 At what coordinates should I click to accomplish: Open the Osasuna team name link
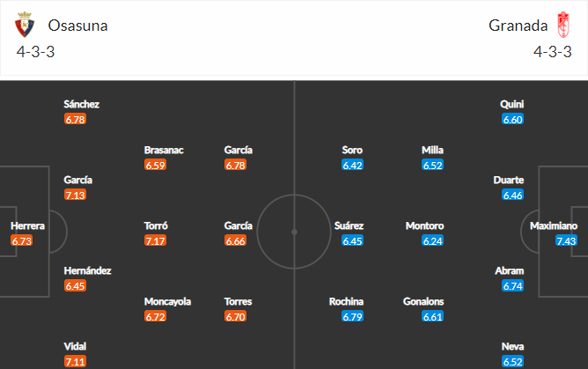[x=77, y=26]
